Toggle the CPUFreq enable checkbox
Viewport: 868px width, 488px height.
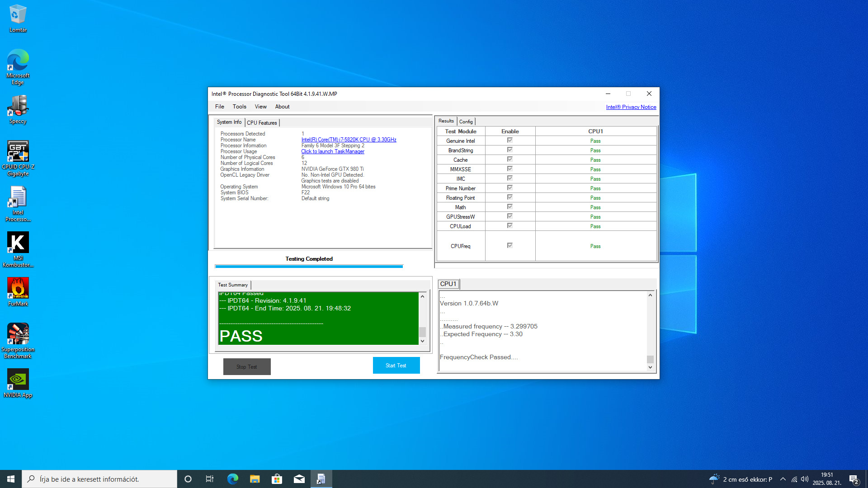coord(509,245)
